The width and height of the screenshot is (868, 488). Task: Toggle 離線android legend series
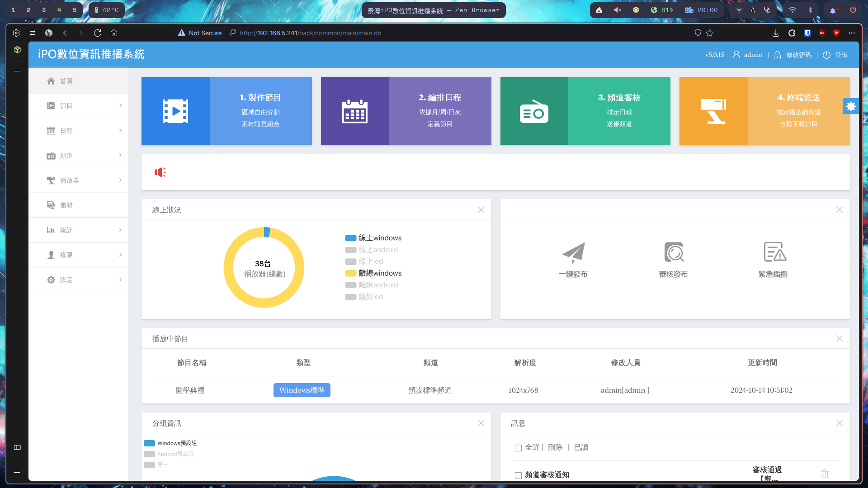[x=371, y=285]
